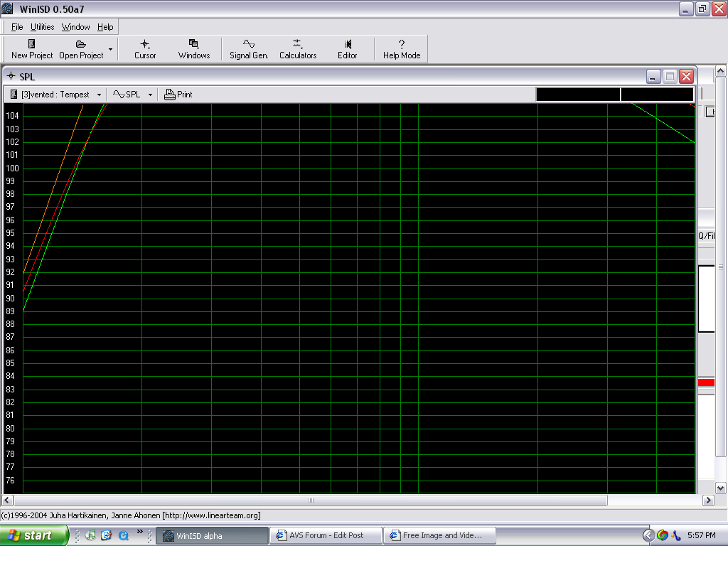Open the Help menu
The image size is (728, 563).
(105, 27)
